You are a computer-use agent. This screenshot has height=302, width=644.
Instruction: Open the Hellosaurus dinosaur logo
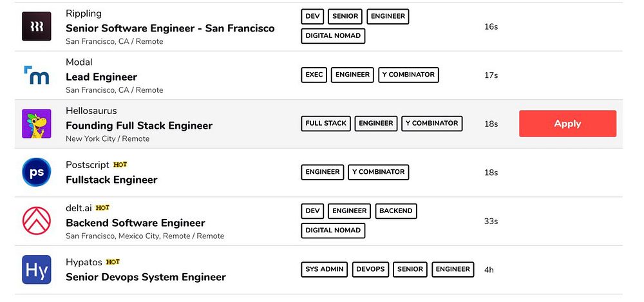[36, 124]
